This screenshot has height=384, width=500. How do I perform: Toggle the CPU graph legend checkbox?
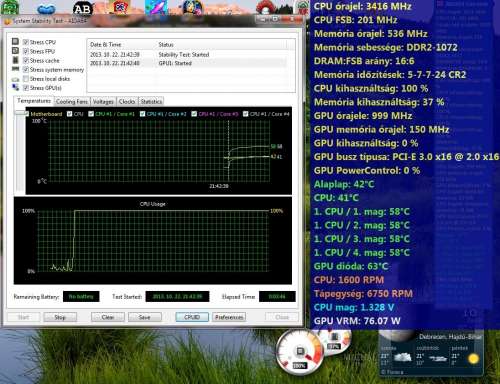[x=69, y=114]
